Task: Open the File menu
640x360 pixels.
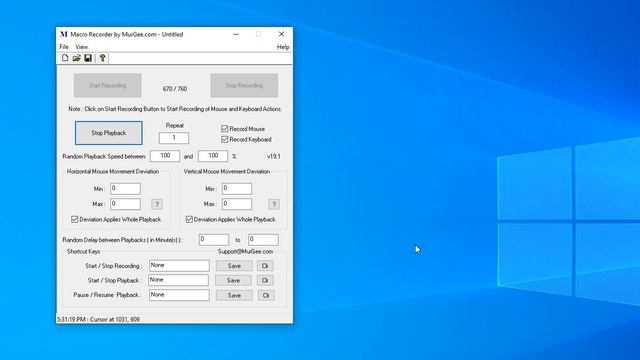Action: 64,47
